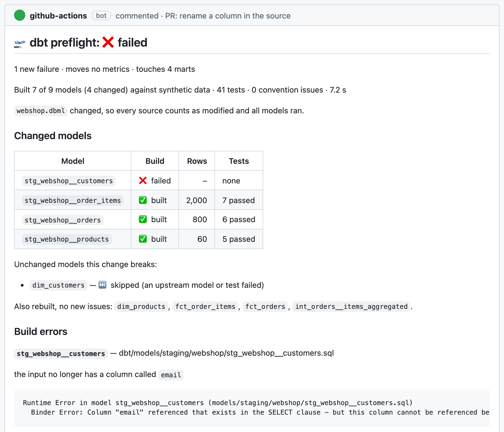Viewport: 504px width, 432px height.
Task: Open the github-actions author link
Action: click(x=58, y=16)
